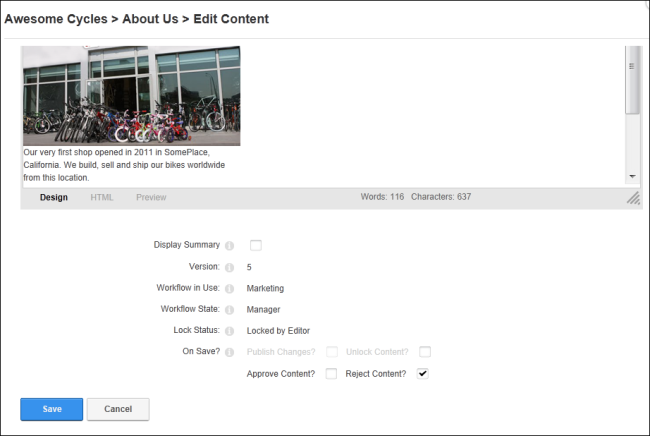
Task: Cancel editing the content
Action: point(118,409)
